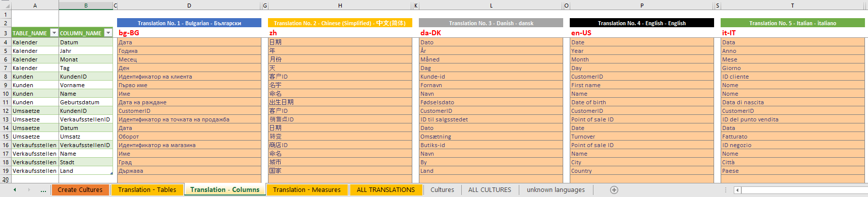Click the tab bar split handle dots
Image resolution: width=868 pixels, height=197 pixels.
pyautogui.click(x=726, y=190)
